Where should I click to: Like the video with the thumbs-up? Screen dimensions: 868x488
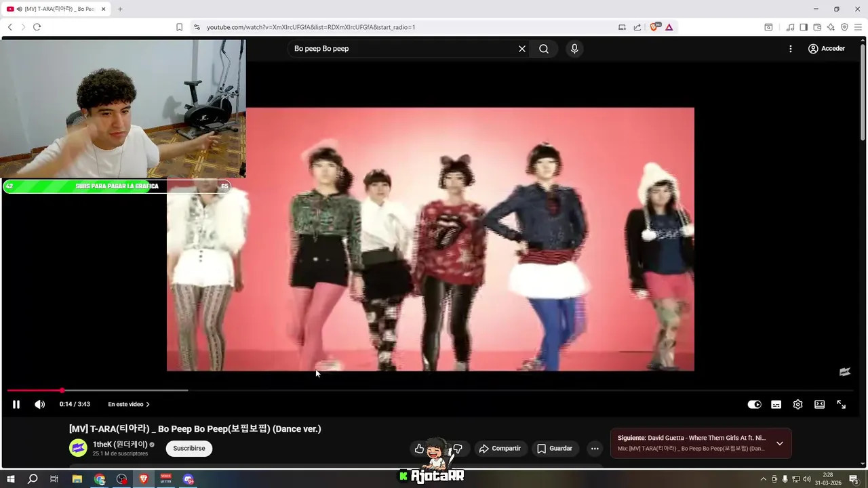(419, 449)
